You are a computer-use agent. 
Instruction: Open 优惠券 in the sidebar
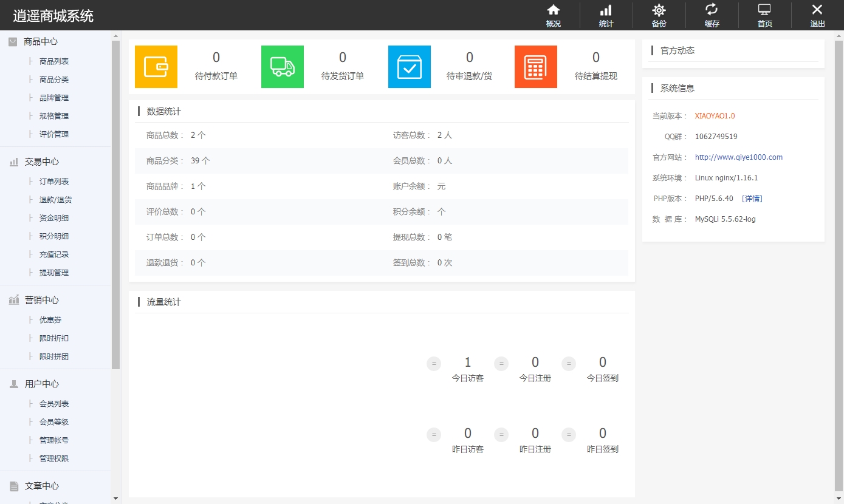click(50, 320)
